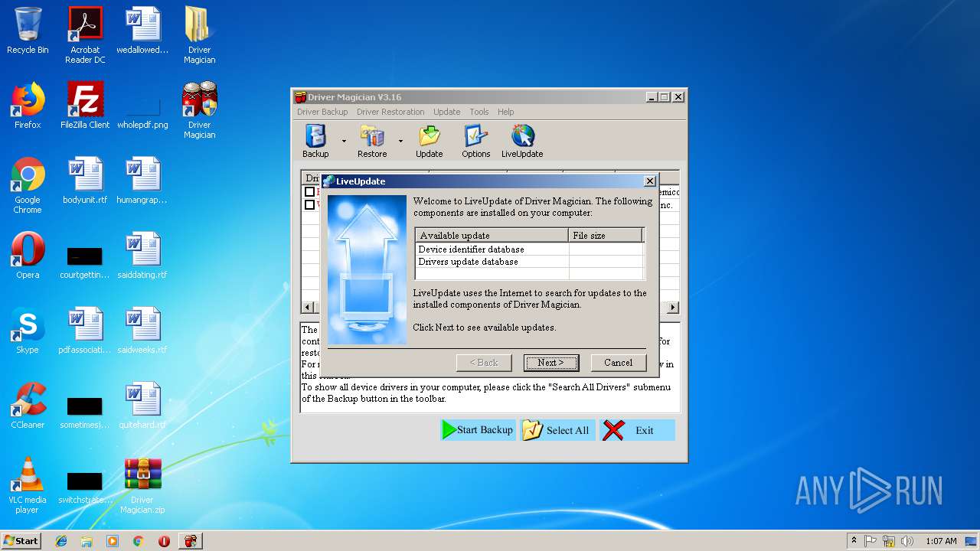Viewport: 980px width, 551px height.
Task: Click the driver list left scroll arrow
Action: [x=308, y=308]
